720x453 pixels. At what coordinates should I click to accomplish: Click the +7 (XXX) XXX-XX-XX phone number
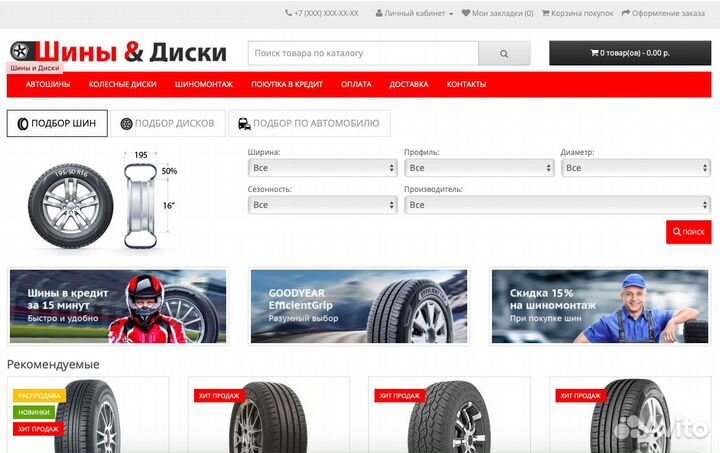coord(326,13)
